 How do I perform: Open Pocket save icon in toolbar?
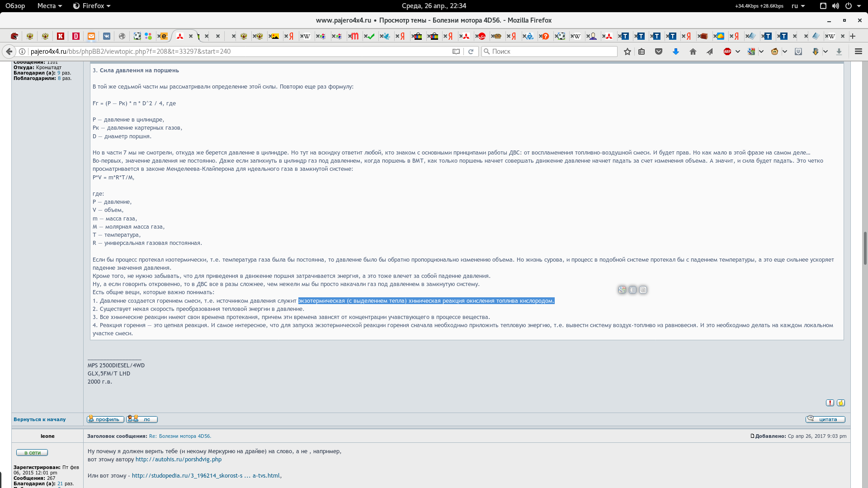pos(659,52)
